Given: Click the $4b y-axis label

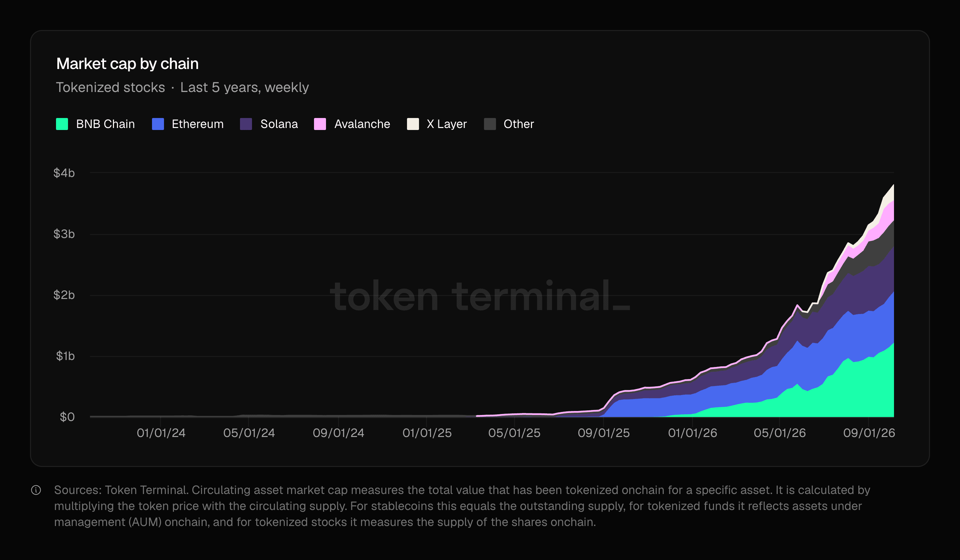Looking at the screenshot, I should click(64, 173).
